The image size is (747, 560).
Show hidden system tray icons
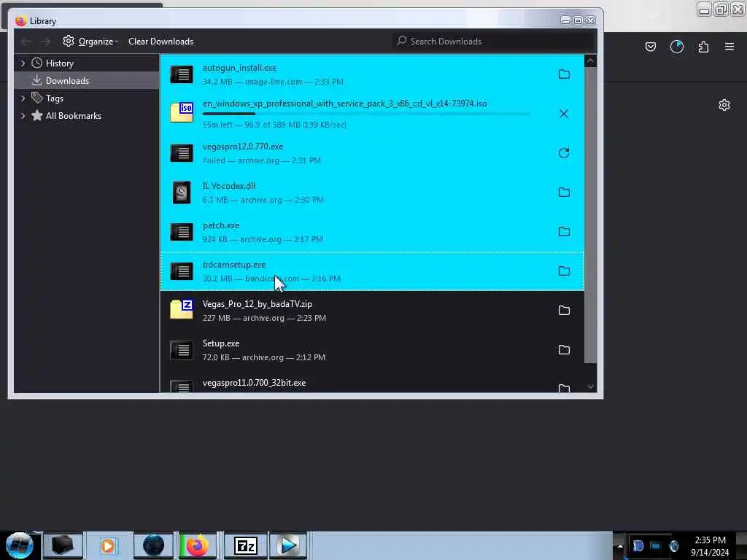tap(620, 546)
